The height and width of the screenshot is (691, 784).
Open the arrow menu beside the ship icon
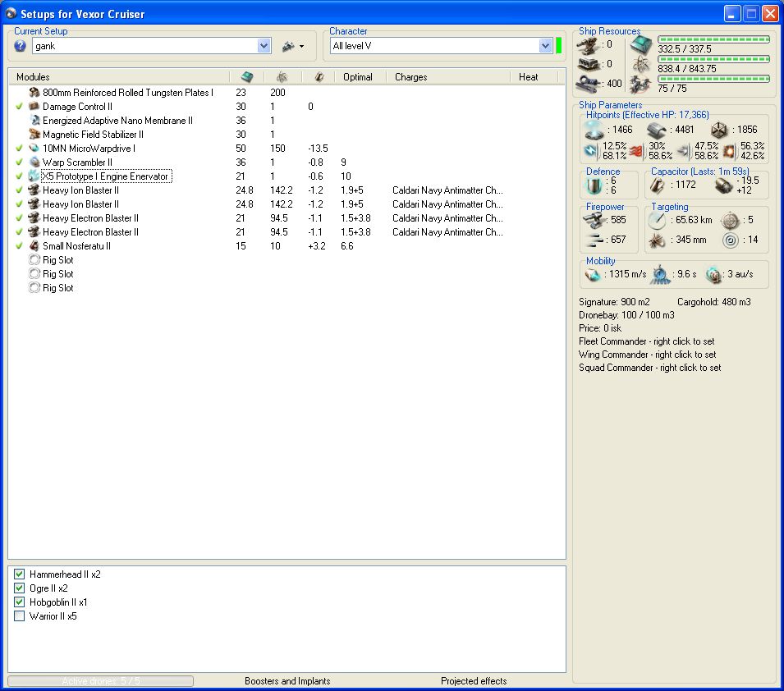click(301, 47)
